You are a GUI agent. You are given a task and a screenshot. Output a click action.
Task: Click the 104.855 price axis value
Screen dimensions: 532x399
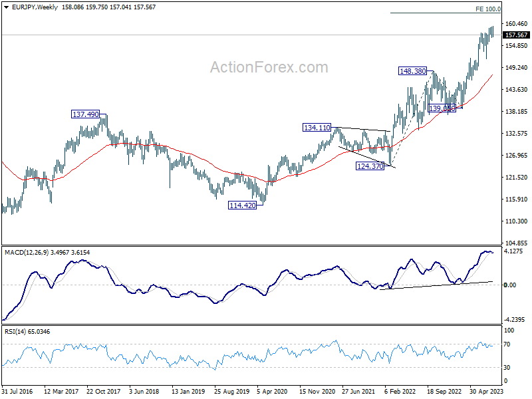517,243
